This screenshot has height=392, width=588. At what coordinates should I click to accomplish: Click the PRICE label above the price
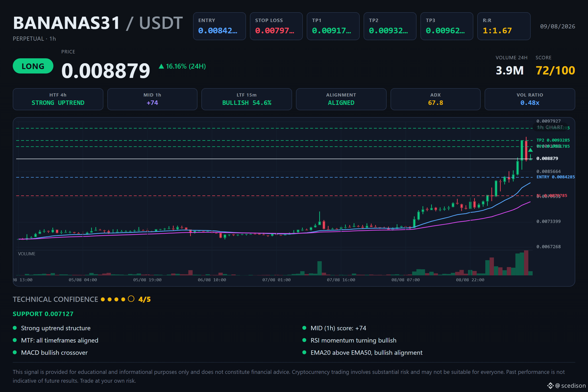tap(68, 52)
